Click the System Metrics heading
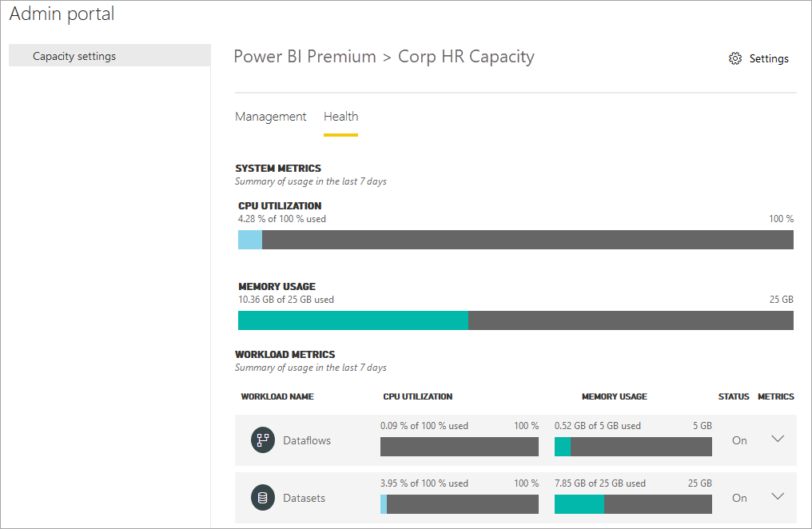Viewport: 812px width, 529px height. 278,169
